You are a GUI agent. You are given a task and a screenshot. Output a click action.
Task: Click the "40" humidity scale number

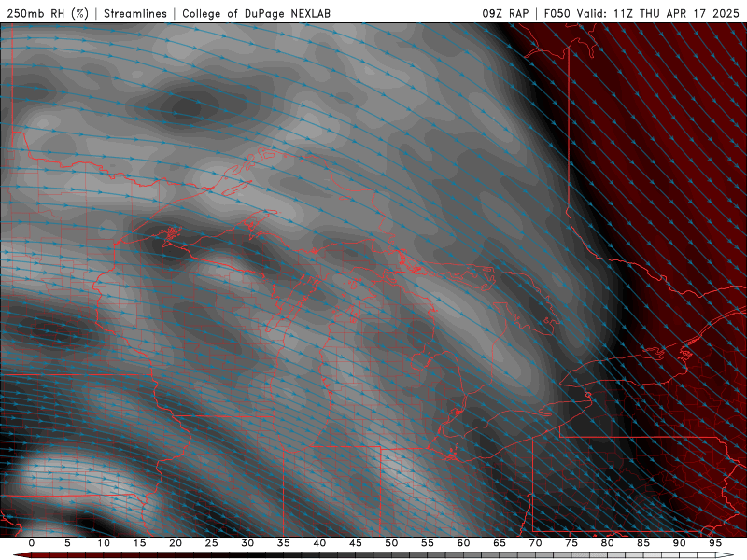point(319,543)
